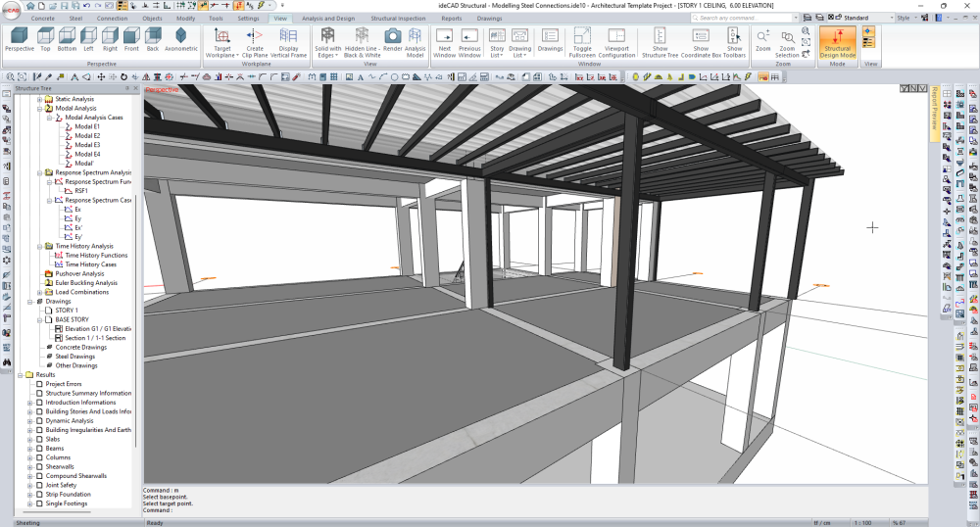980x527 pixels.
Task: Click the Render camera icon
Action: 392,36
